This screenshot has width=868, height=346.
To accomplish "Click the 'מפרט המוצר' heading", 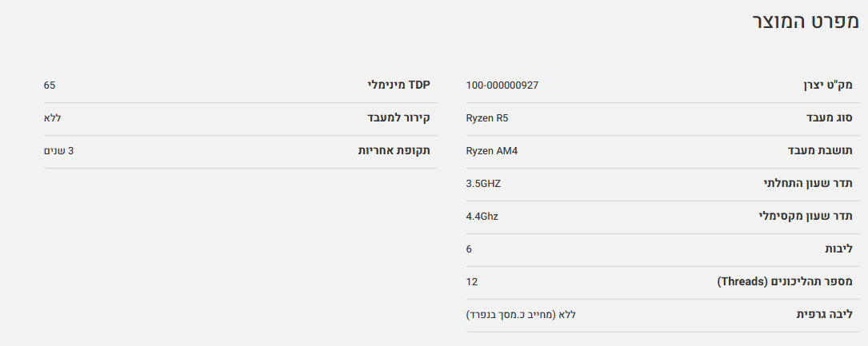I will pyautogui.click(x=804, y=22).
